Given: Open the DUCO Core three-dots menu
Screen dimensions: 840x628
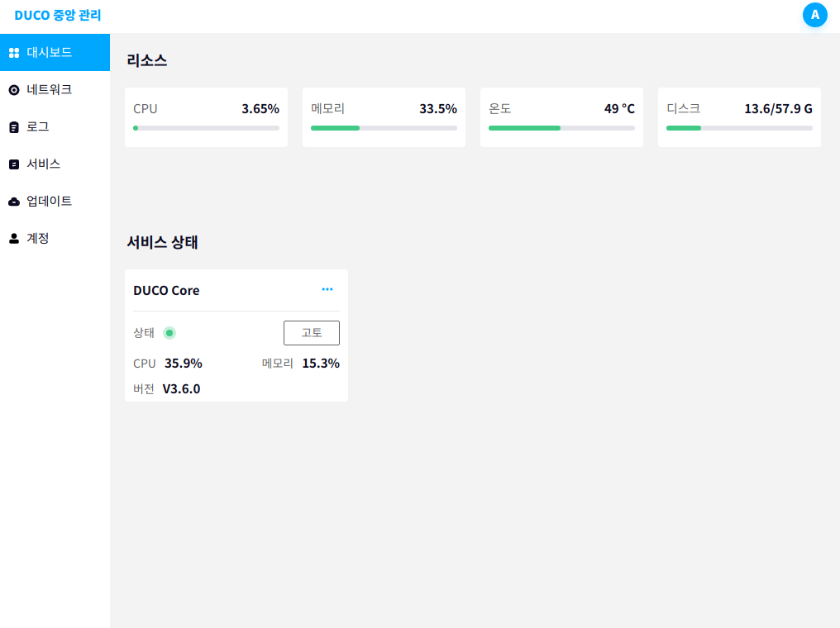Looking at the screenshot, I should [327, 289].
